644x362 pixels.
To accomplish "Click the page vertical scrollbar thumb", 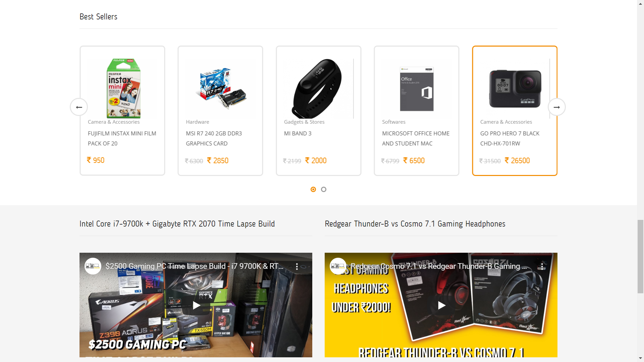I will click(x=640, y=256).
